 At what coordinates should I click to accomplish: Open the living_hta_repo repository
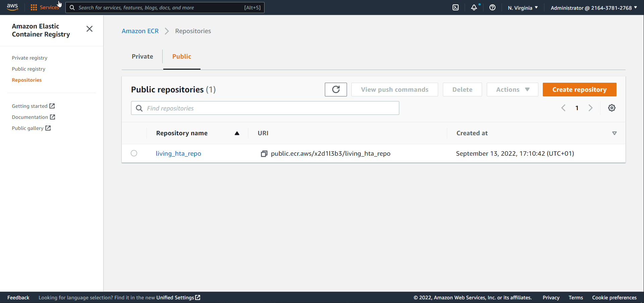coord(178,153)
